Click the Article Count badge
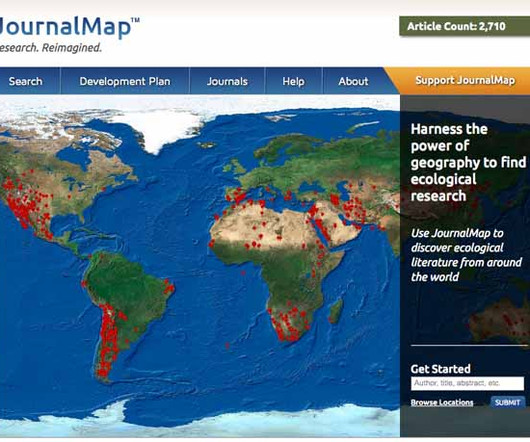Screen dimensions: 530x442 pyautogui.click(x=464, y=26)
